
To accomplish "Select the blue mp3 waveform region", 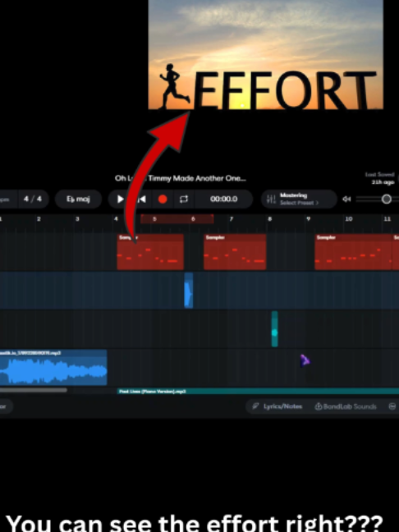I will pos(53,368).
